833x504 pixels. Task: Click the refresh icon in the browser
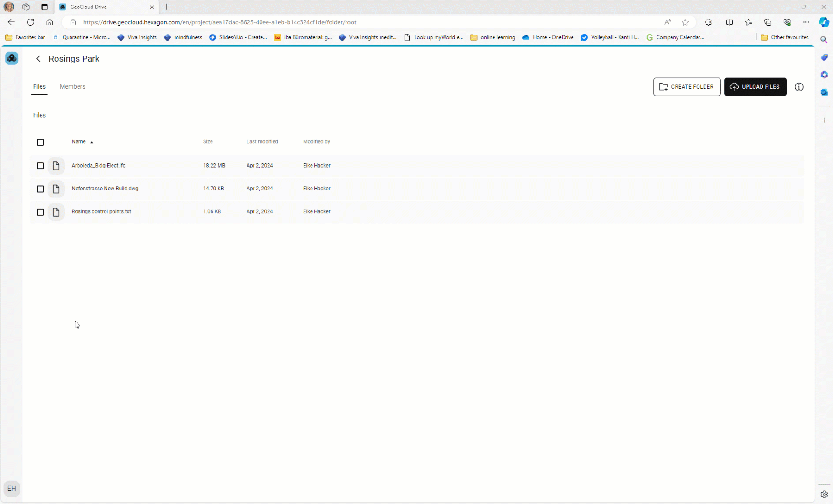pyautogui.click(x=30, y=22)
